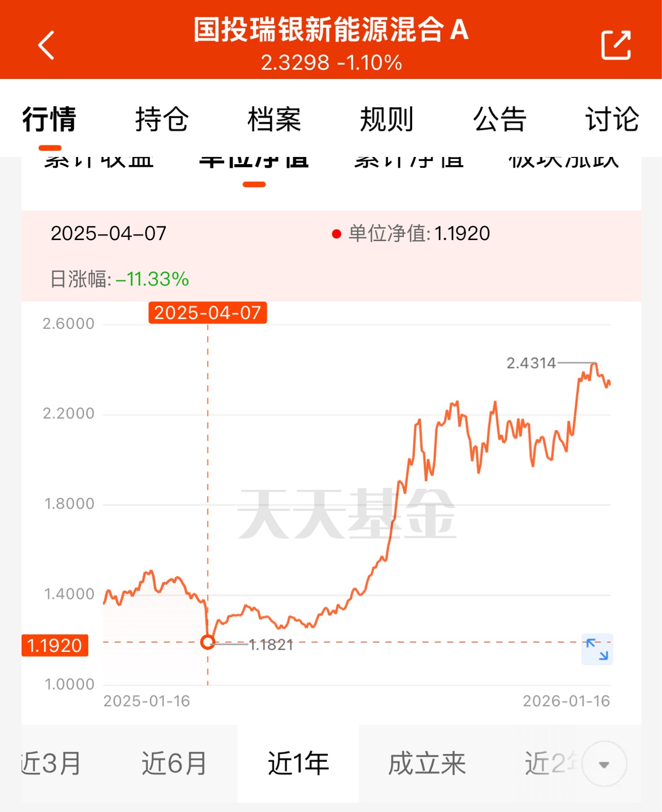Screen dimensions: 662x812
Task: Click the 1.4000 y-axis label
Action: tap(70, 594)
